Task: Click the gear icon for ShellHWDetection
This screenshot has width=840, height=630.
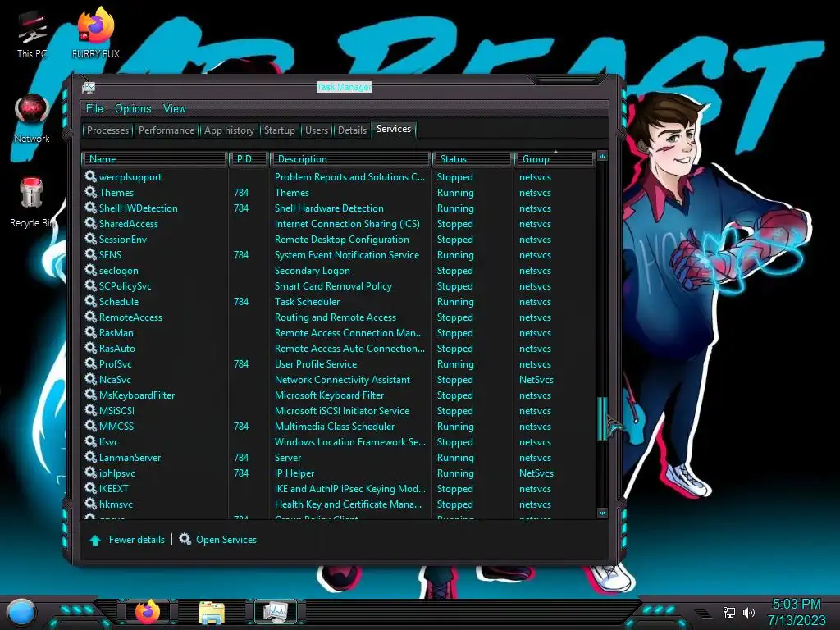Action: click(x=90, y=208)
